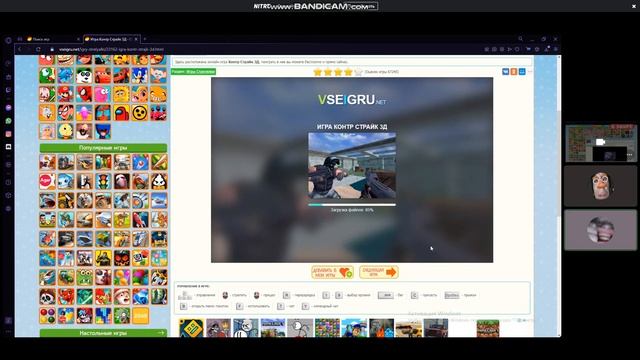Open the colorful candy match game thumbnail

click(x=327, y=328)
